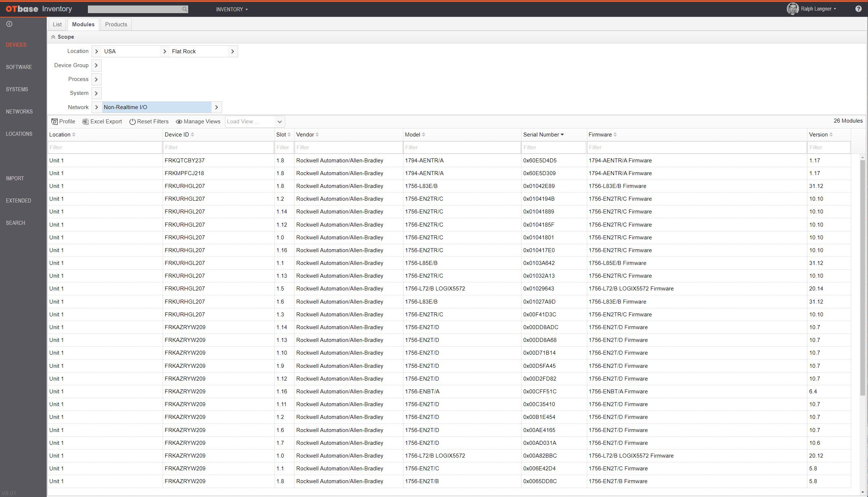Click the Slot filter field

coord(284,147)
